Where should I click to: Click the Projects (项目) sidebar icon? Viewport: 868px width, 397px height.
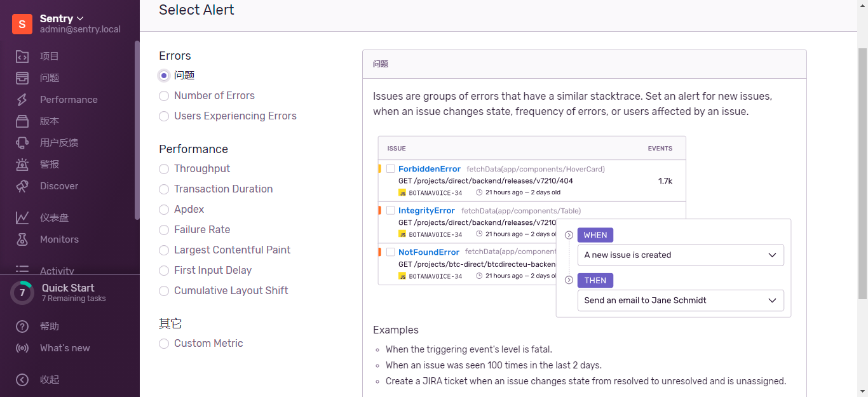22,57
